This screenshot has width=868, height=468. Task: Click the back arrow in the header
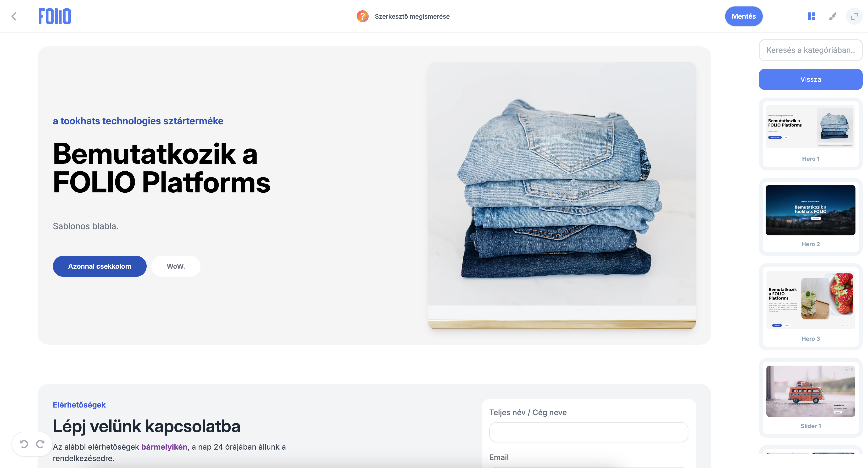pos(14,16)
